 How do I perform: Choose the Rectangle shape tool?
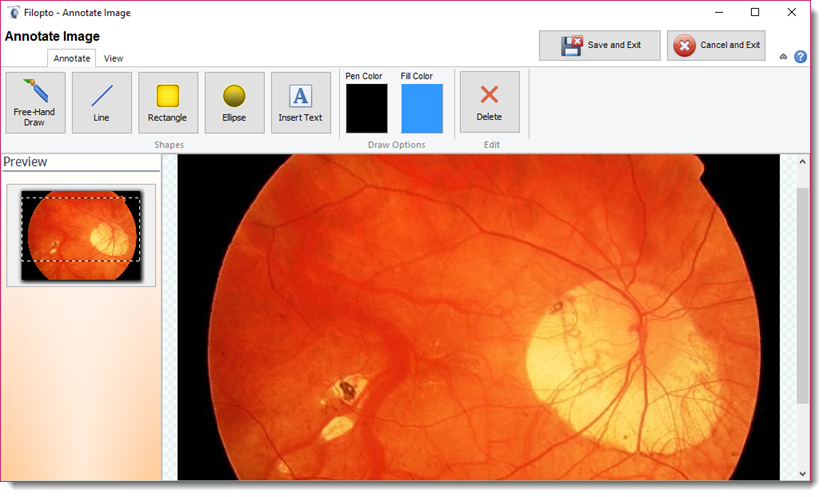point(168,103)
